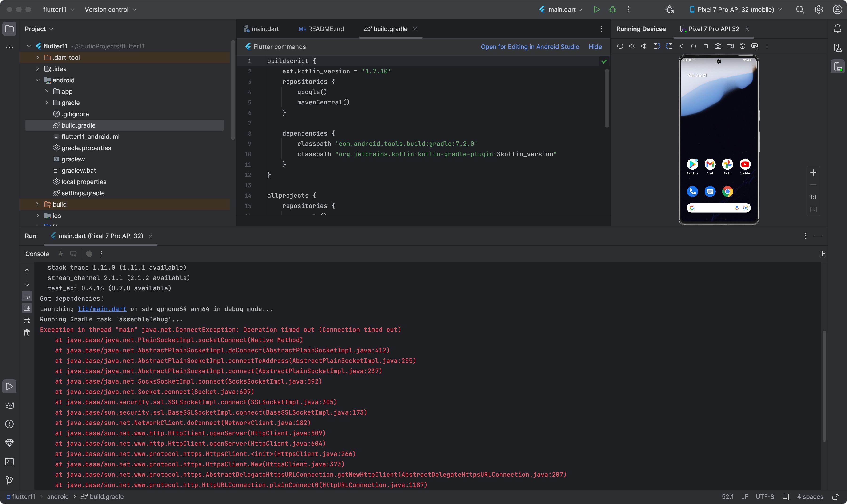
Task: Open the user account avatar icon
Action: [x=837, y=9]
